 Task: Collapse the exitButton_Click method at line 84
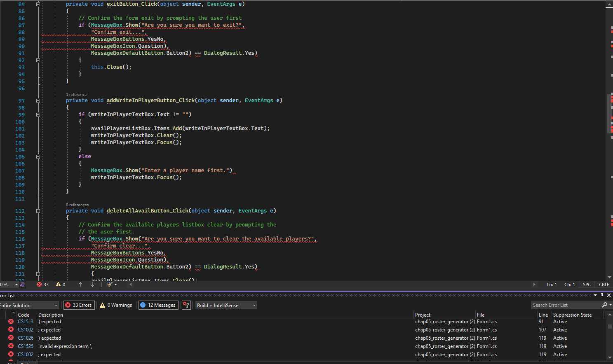38,4
